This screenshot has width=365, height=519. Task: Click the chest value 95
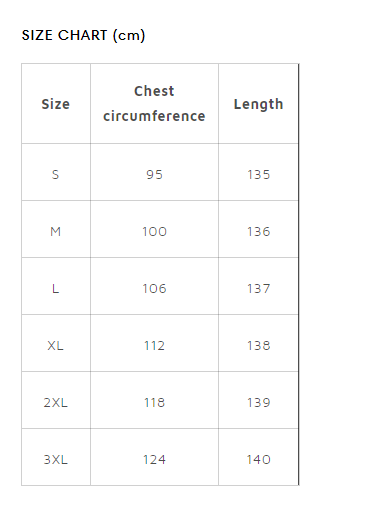154,175
